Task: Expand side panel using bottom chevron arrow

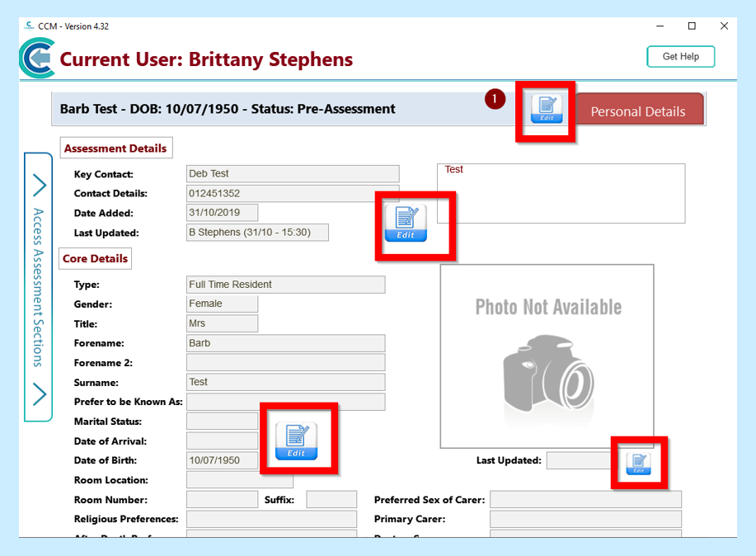Action: coord(39,394)
